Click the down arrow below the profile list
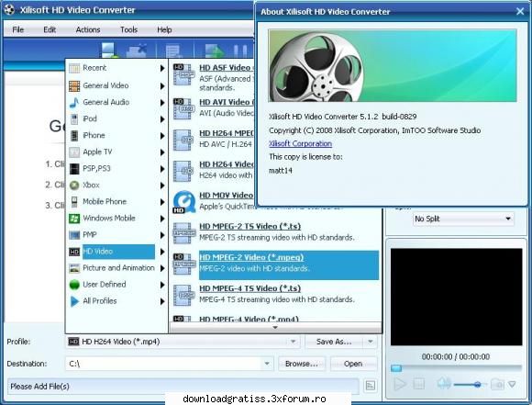The height and width of the screenshot is (405, 532). [275, 328]
